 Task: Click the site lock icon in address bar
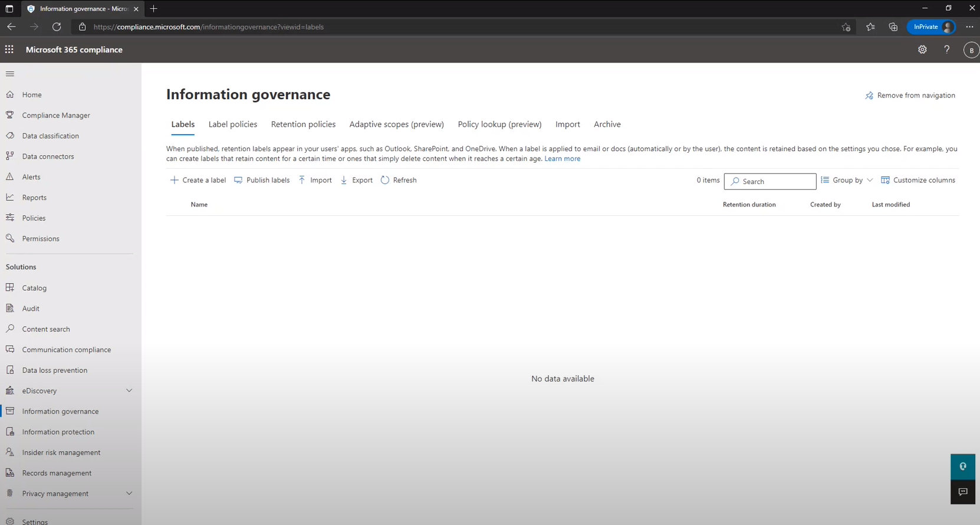click(82, 27)
